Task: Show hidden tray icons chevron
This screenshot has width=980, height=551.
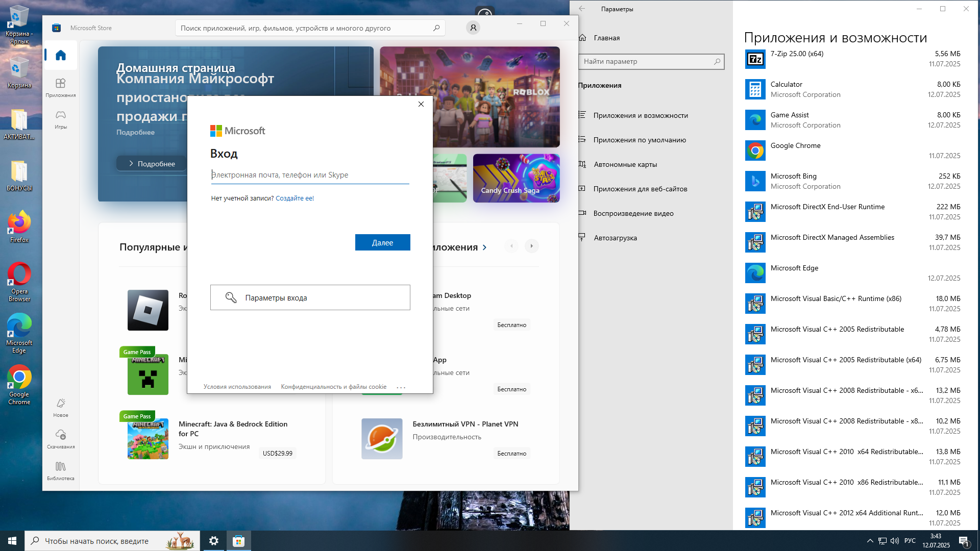Action: click(x=870, y=541)
